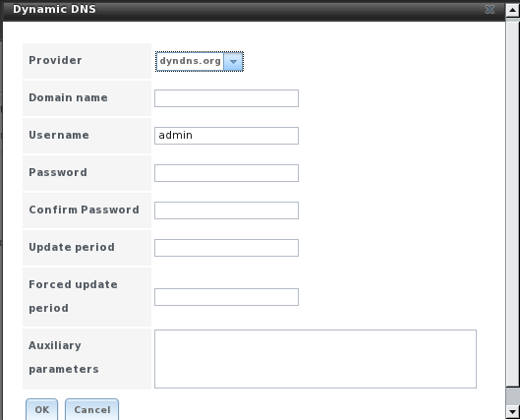Click the Domain name input field
This screenshot has height=420, width=520.
[x=226, y=98]
